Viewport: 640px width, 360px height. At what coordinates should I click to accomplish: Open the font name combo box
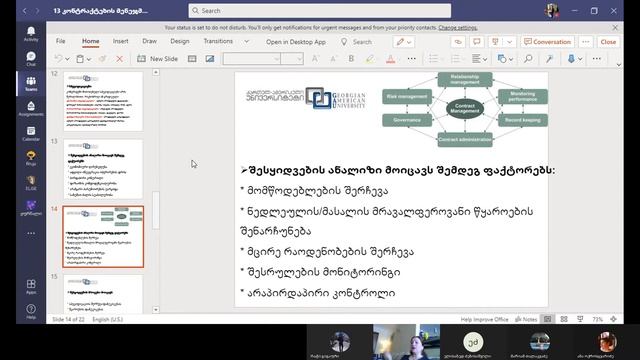[252, 59]
